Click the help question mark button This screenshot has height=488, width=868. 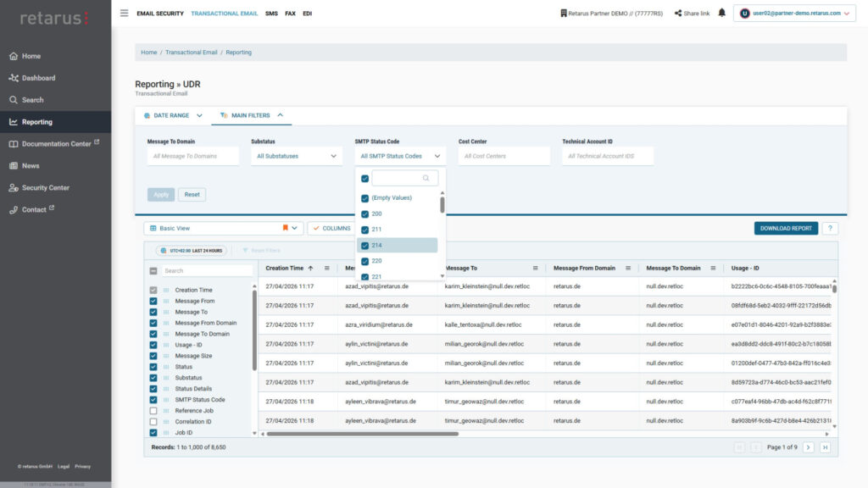pyautogui.click(x=830, y=228)
